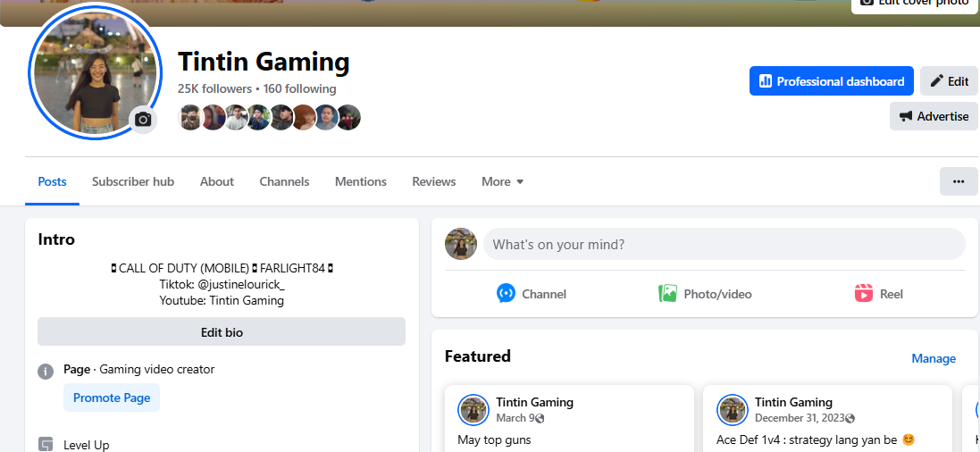The image size is (980, 452).
Task: Click Tintin Gaming name on December 31 post
Action: [x=793, y=402]
